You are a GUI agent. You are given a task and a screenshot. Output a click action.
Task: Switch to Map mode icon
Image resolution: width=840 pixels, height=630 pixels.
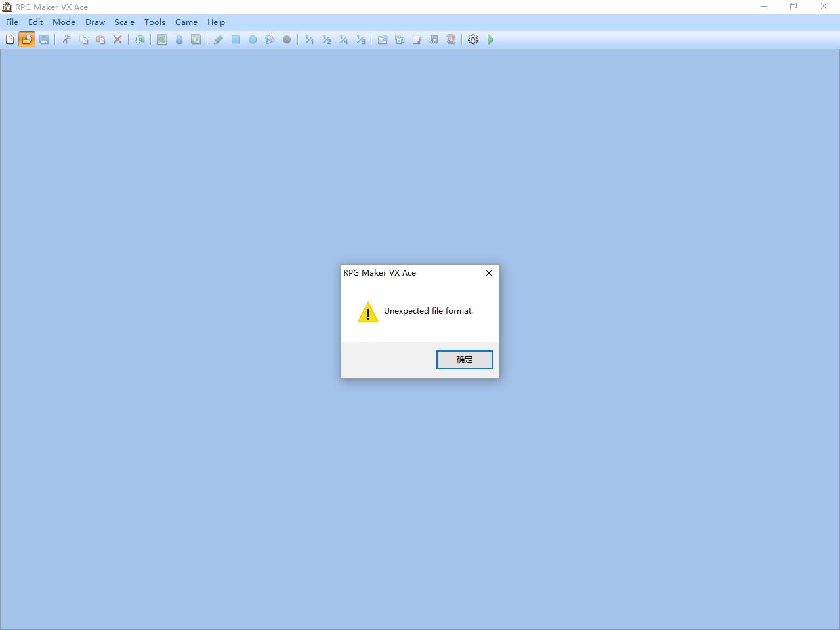161,39
